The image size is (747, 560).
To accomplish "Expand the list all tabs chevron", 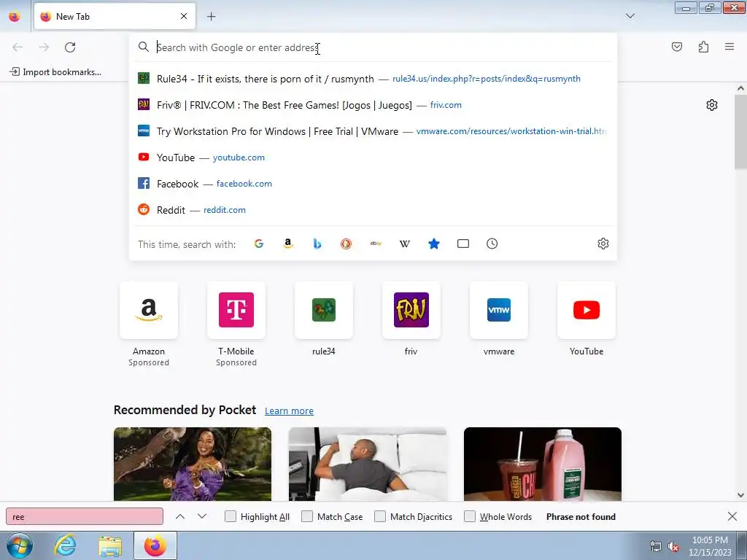I will pos(630,16).
